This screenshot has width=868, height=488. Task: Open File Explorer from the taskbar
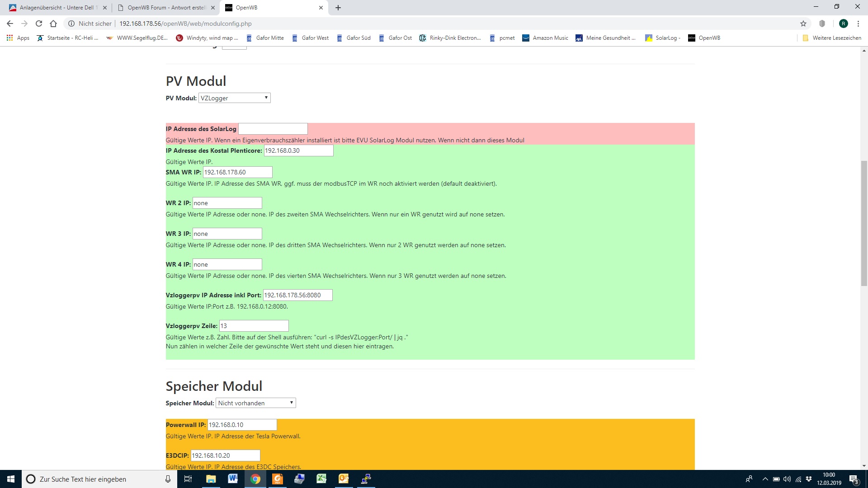211,479
